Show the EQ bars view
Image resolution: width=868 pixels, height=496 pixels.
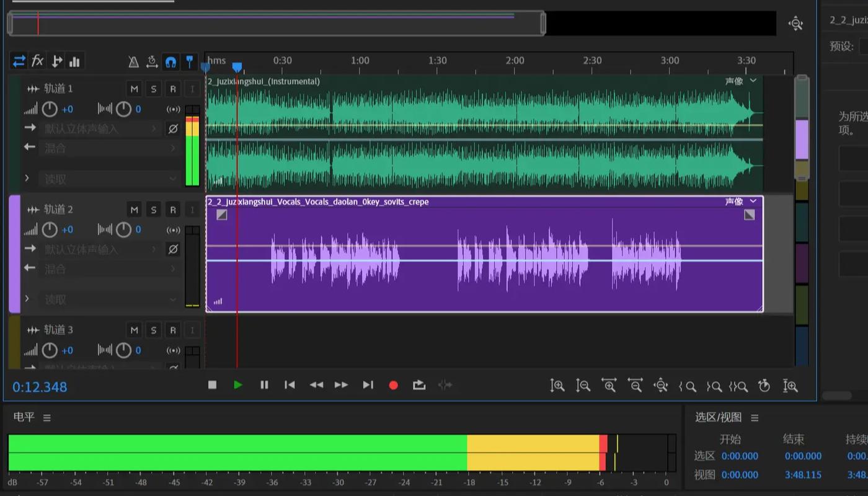tap(75, 61)
